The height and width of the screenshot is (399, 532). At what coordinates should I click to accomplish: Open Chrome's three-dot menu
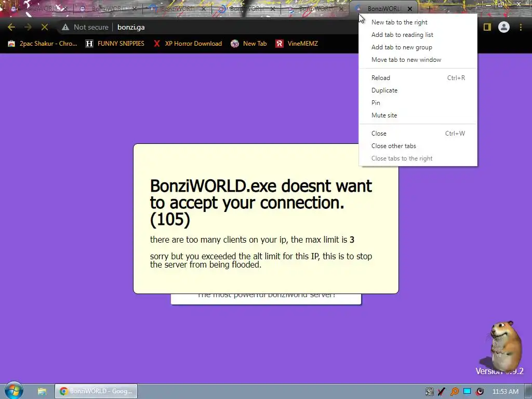(521, 27)
